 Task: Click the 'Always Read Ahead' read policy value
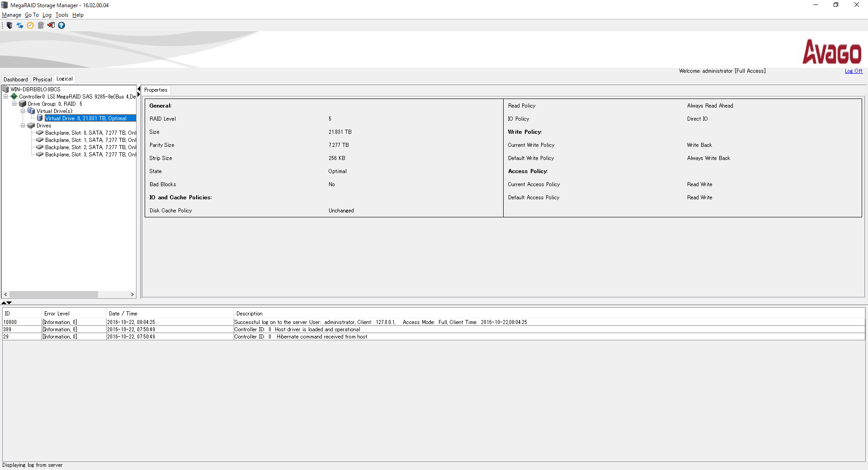click(x=710, y=106)
